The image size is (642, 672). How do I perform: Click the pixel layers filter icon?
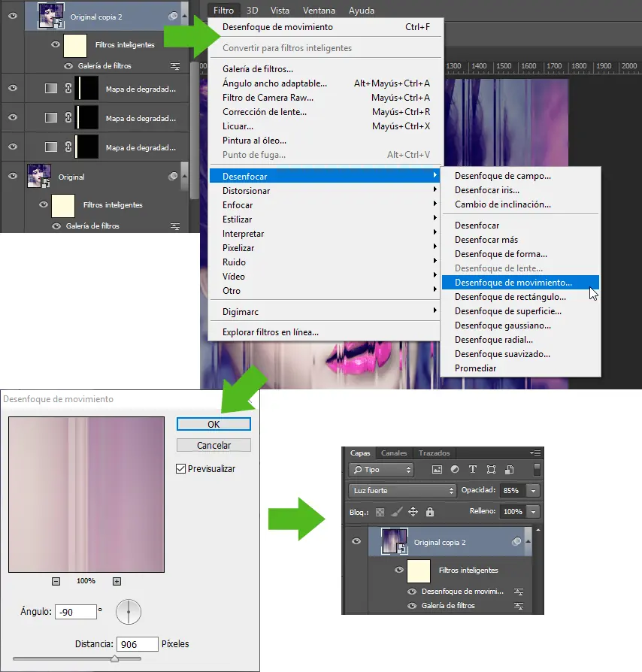tap(438, 469)
